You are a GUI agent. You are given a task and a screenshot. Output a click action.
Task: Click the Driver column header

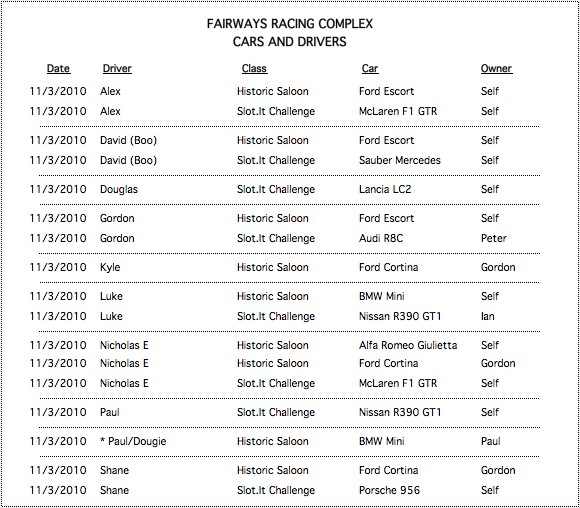117,68
